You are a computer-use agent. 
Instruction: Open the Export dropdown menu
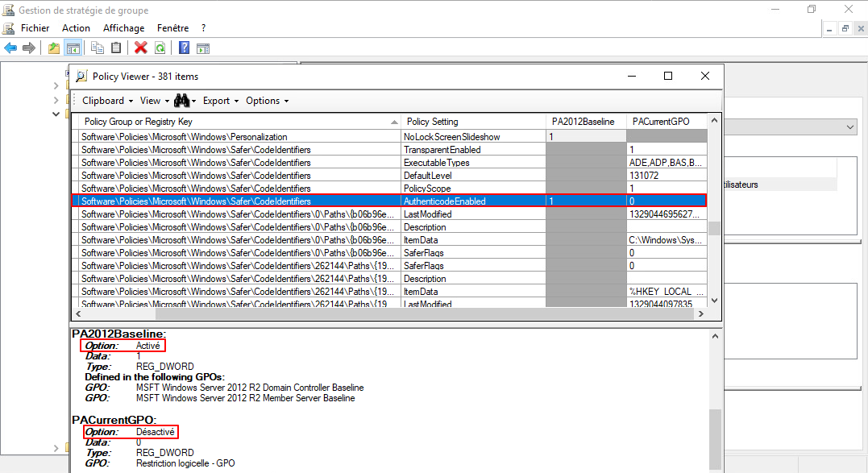220,101
